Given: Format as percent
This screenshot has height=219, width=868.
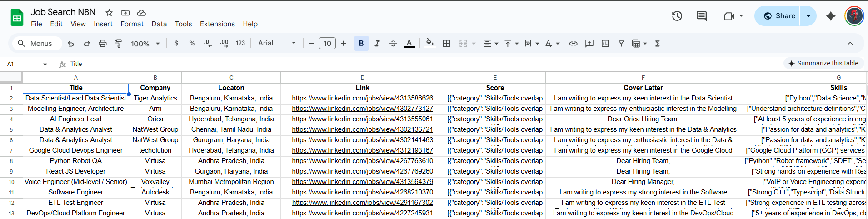Looking at the screenshot, I should 192,44.
